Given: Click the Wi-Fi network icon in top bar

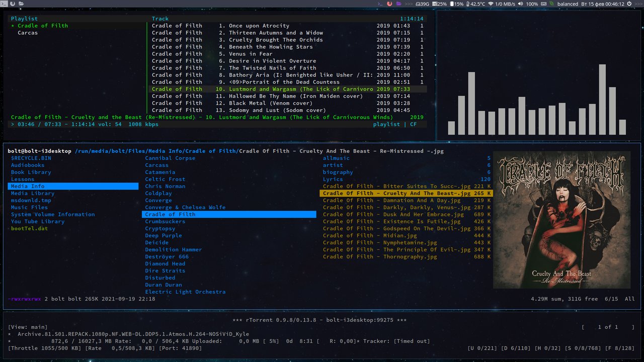Looking at the screenshot, I should point(491,4).
